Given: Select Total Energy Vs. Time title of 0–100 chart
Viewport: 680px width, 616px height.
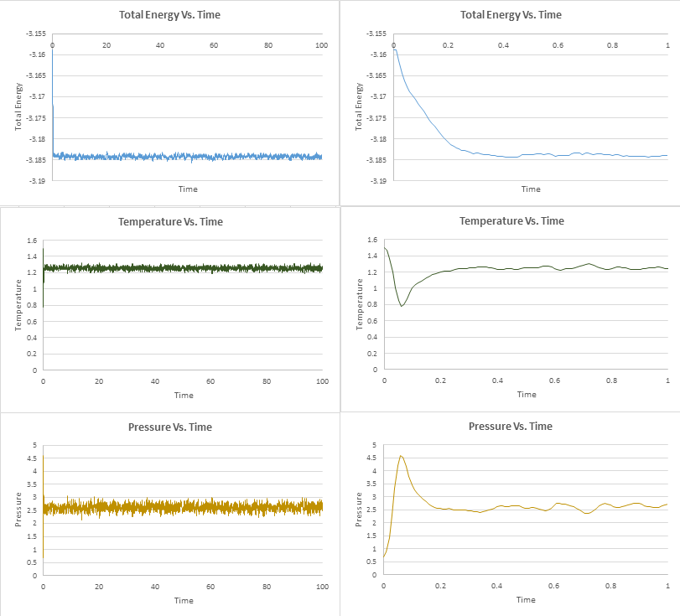Looking at the screenshot, I should (169, 15).
